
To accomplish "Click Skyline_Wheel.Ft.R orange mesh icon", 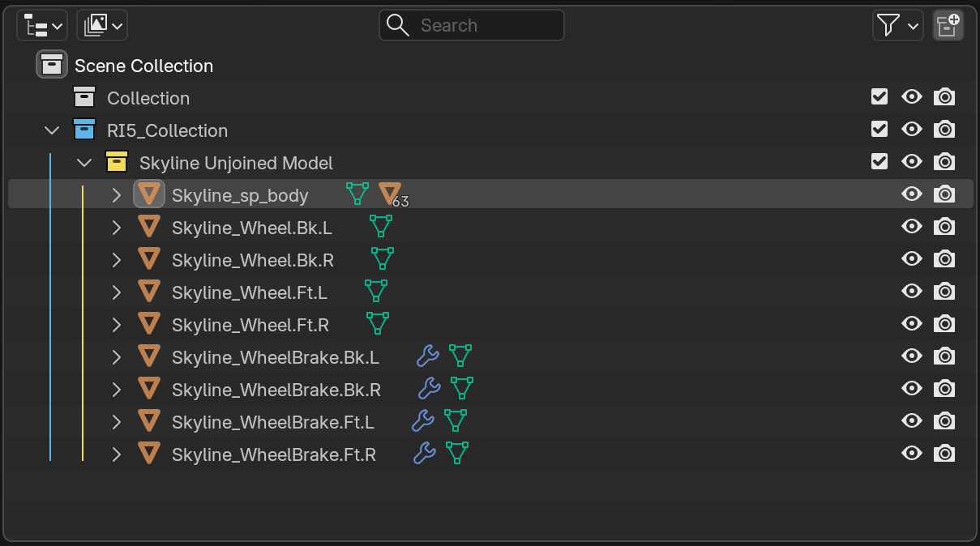I will 149,324.
